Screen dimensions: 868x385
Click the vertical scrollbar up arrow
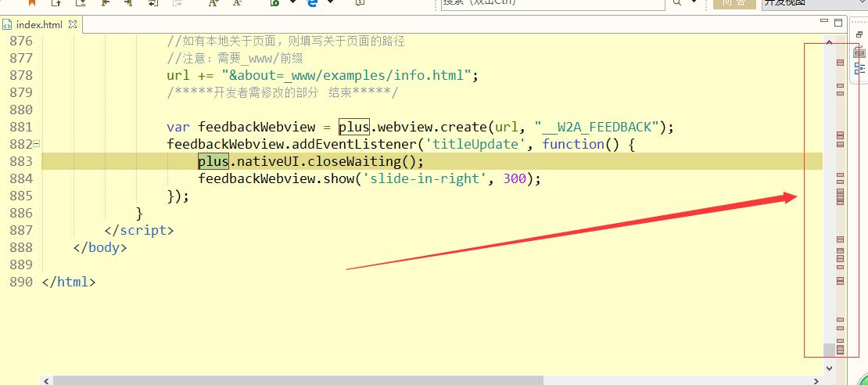coord(829,41)
